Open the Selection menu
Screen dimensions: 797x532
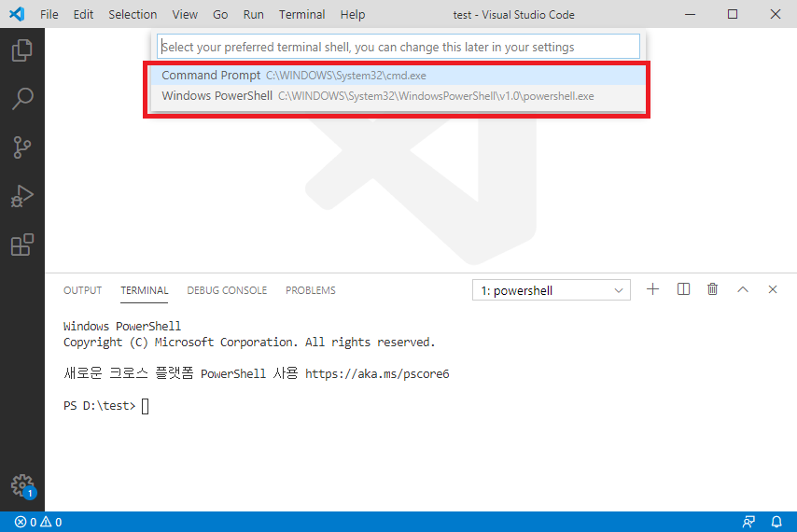[133, 15]
